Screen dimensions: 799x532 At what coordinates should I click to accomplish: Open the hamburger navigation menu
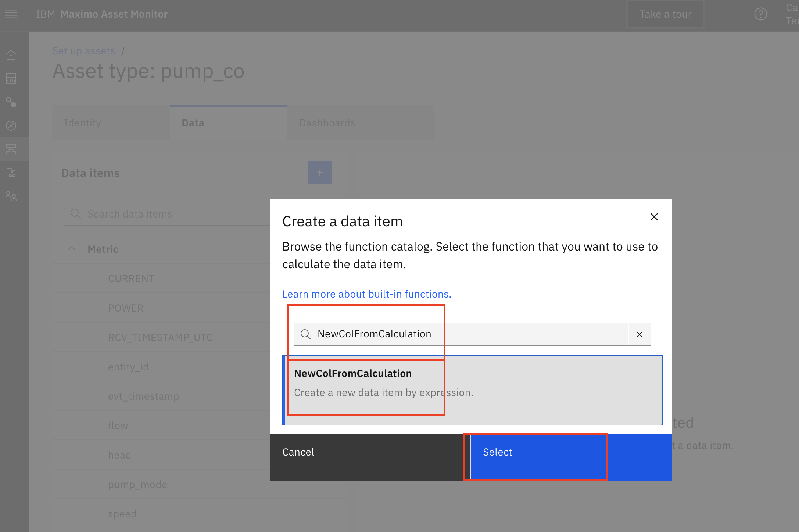click(x=11, y=14)
